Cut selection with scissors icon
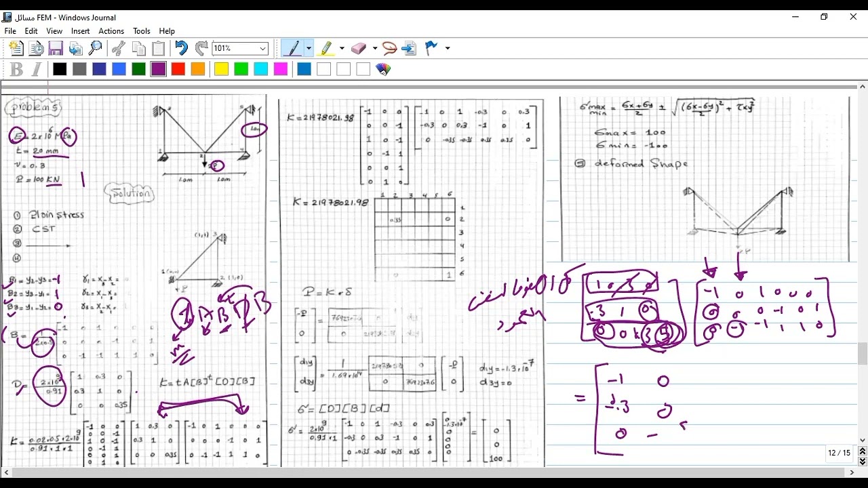This screenshot has height=488, width=868. click(x=119, y=48)
